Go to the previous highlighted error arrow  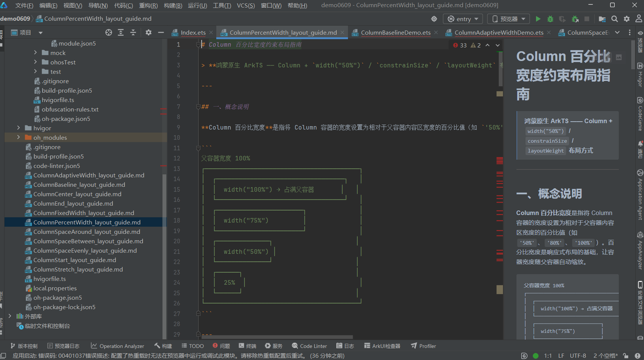click(488, 45)
